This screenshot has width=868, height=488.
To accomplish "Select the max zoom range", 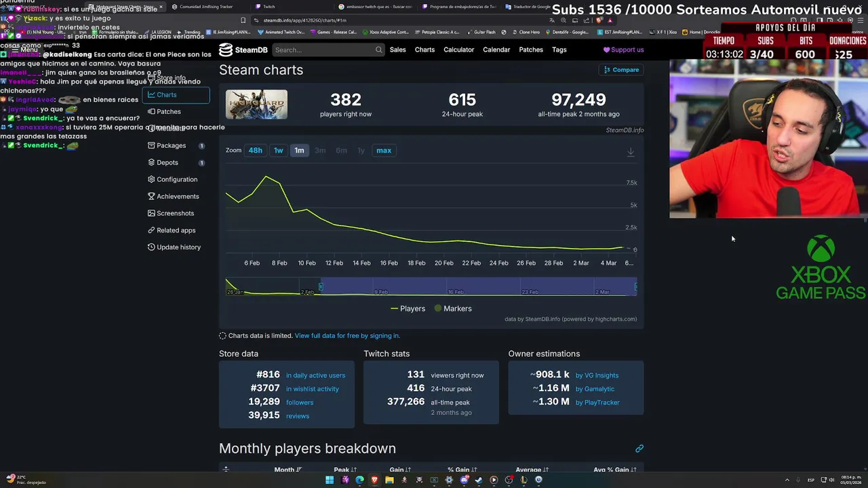I will click(384, 150).
